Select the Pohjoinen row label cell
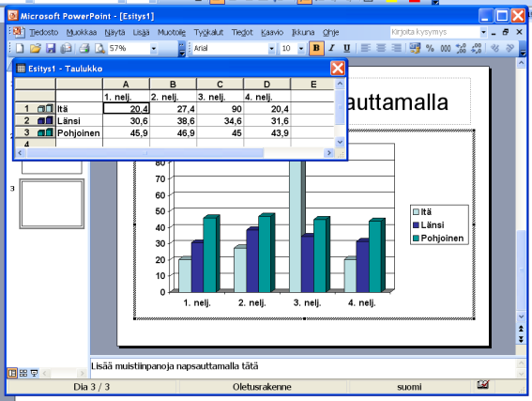This screenshot has height=401, width=532. click(x=79, y=132)
